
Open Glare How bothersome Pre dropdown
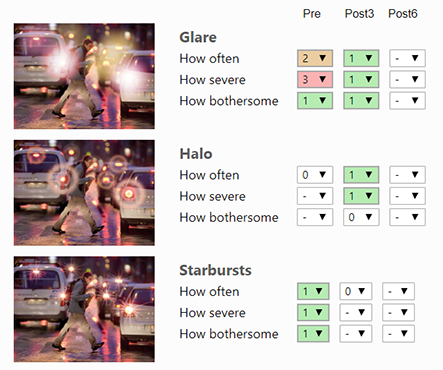click(315, 101)
